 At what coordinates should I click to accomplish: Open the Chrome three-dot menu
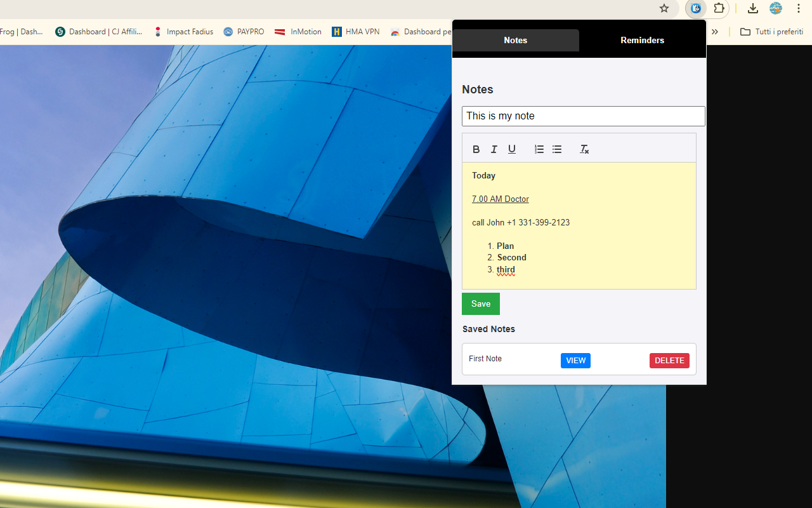pyautogui.click(x=798, y=8)
